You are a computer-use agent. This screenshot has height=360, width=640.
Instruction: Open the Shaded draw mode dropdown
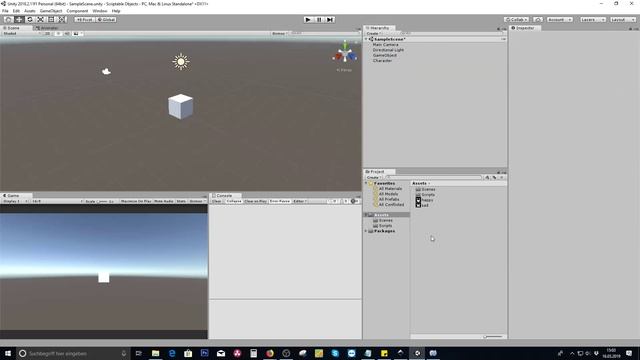22,33
